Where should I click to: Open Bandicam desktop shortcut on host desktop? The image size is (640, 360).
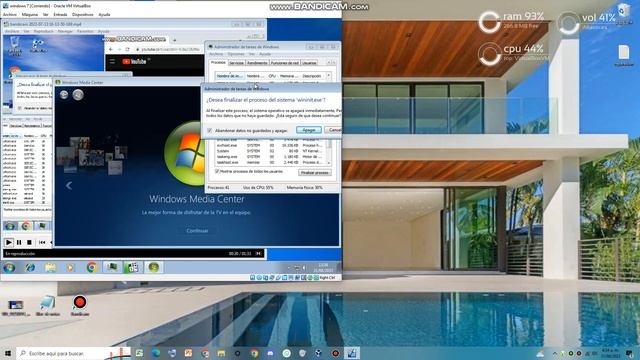tap(80, 306)
